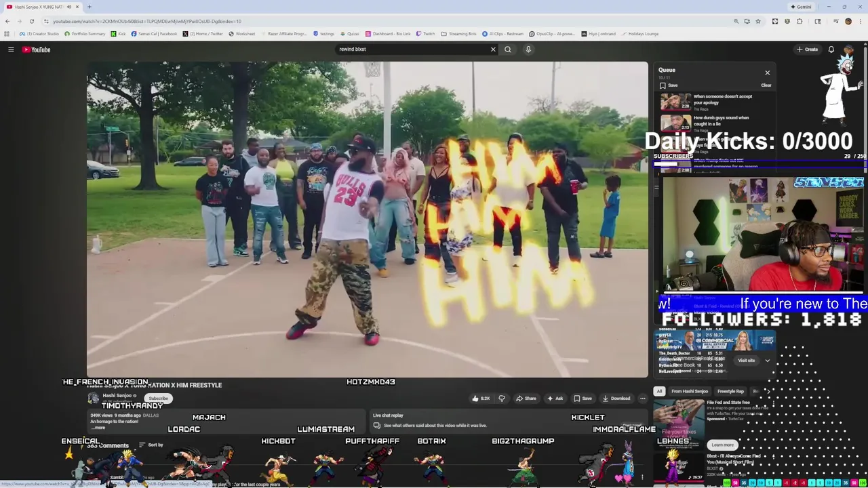Viewport: 868px width, 488px height.
Task: Visit site on the sidebar ad
Action: (746, 361)
